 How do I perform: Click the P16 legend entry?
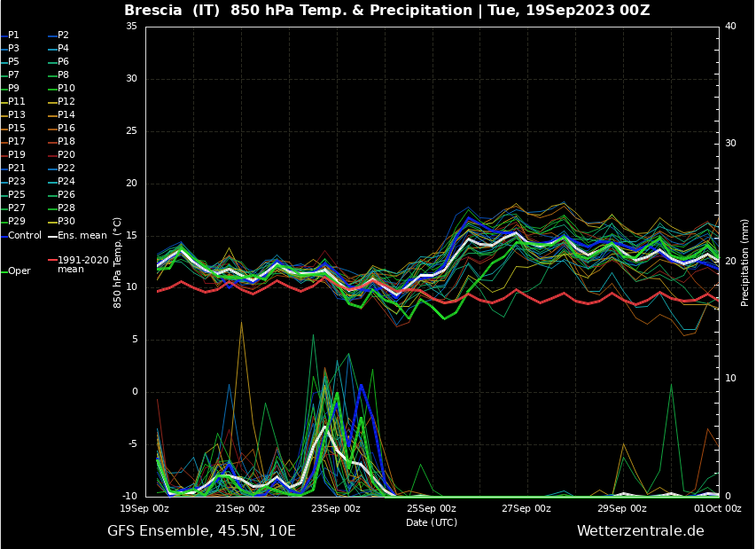tap(62, 128)
